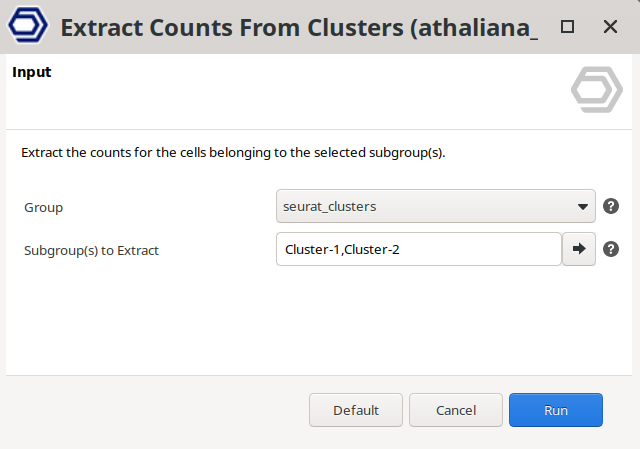Close the Extract Counts From Clusters dialog
The height and width of the screenshot is (449, 640).
click(x=611, y=27)
